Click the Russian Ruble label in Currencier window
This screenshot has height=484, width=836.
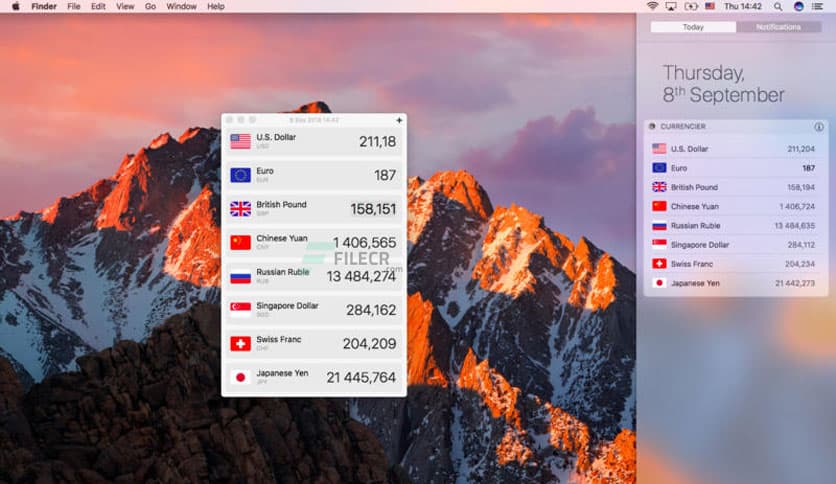tap(283, 272)
